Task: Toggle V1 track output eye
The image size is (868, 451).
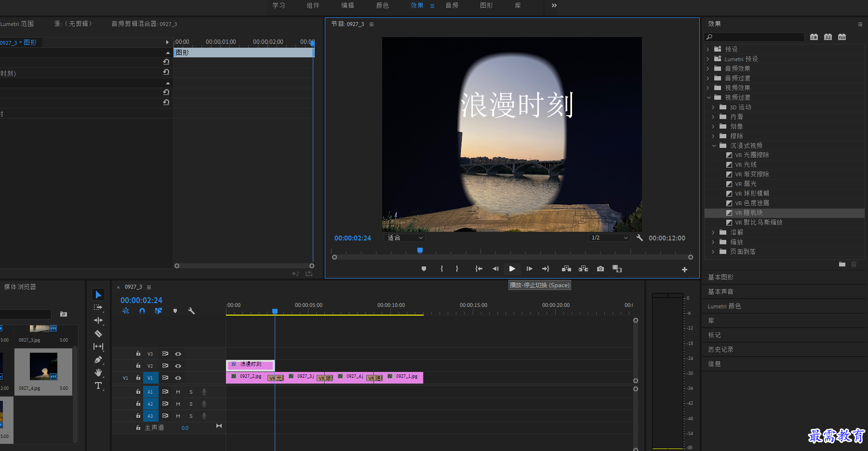Action: click(178, 378)
